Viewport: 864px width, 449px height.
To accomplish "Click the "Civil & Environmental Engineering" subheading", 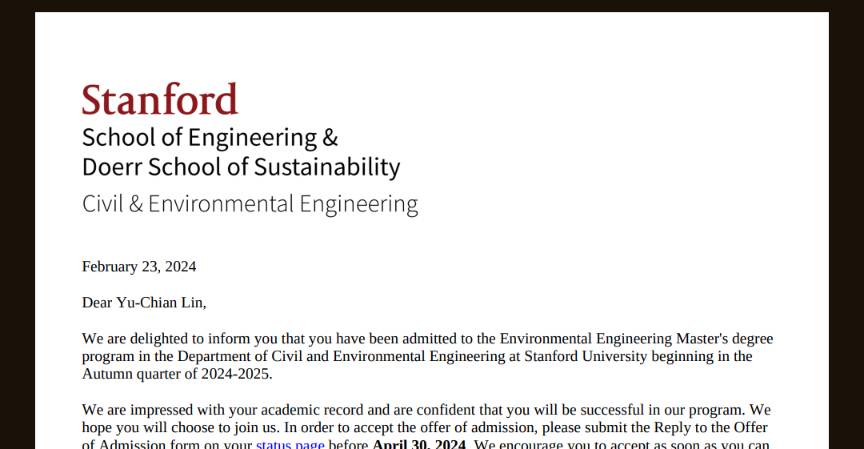I will 250,204.
